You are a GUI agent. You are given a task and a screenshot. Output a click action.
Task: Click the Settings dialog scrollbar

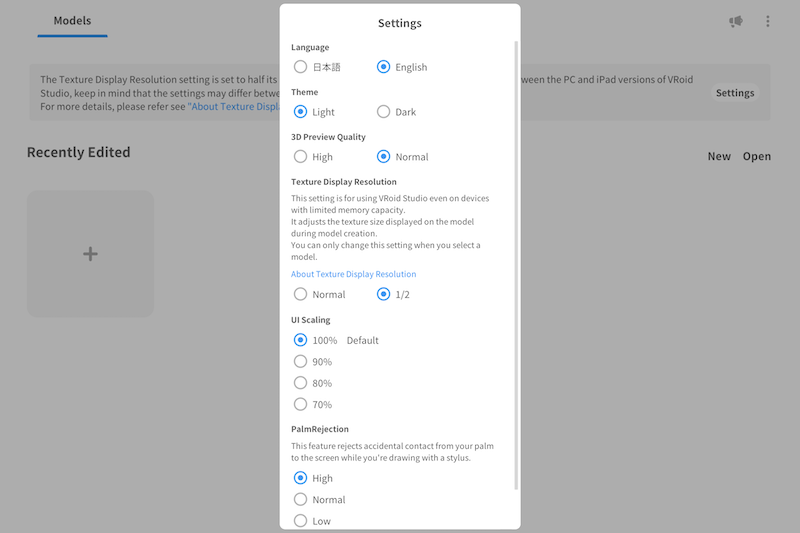pyautogui.click(x=516, y=265)
